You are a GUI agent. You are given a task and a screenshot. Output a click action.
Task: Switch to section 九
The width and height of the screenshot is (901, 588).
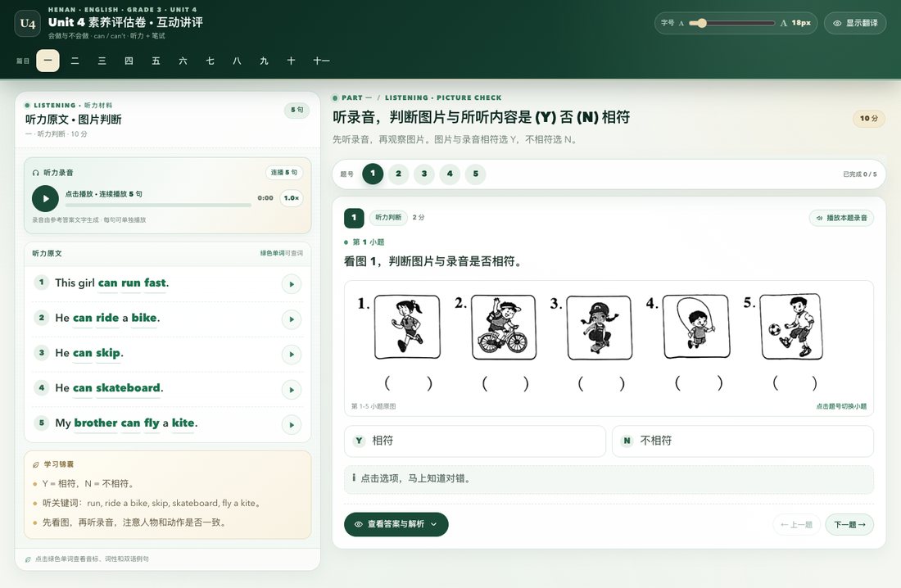[264, 61]
